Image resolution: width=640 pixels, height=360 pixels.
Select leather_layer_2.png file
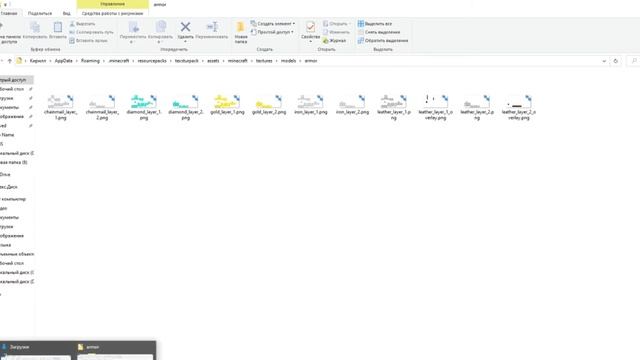pos(477,107)
